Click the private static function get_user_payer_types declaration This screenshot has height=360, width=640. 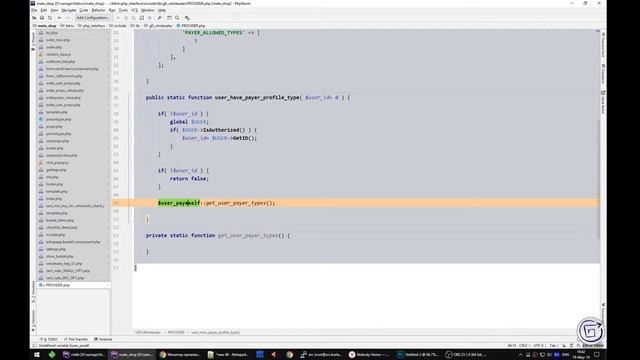pos(218,236)
